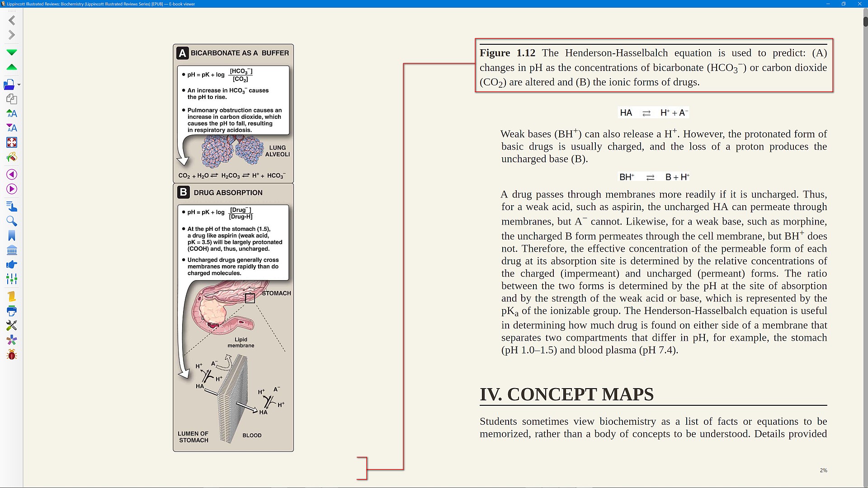Toggle full screen mode

pyautogui.click(x=12, y=142)
